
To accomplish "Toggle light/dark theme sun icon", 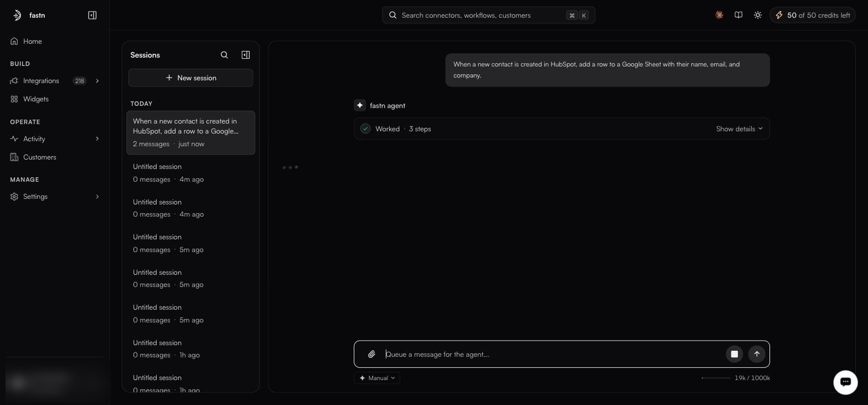I will pyautogui.click(x=758, y=16).
